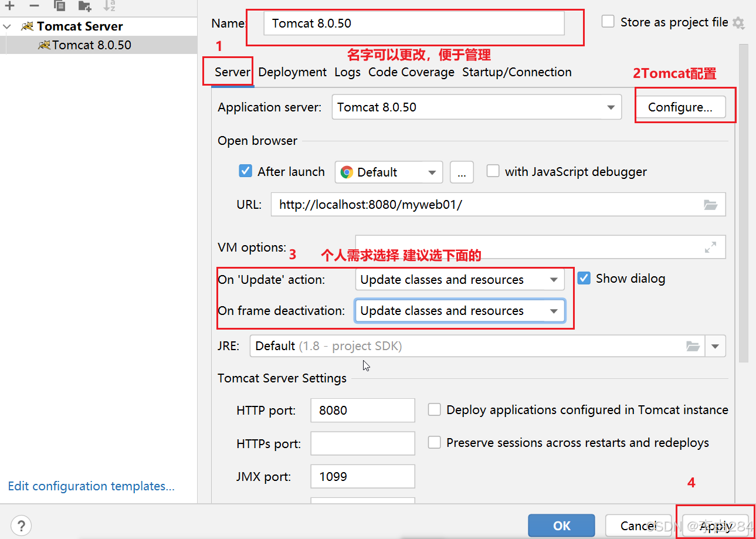This screenshot has width=756, height=539.
Task: Expand the JRE dropdown arrow
Action: [715, 346]
